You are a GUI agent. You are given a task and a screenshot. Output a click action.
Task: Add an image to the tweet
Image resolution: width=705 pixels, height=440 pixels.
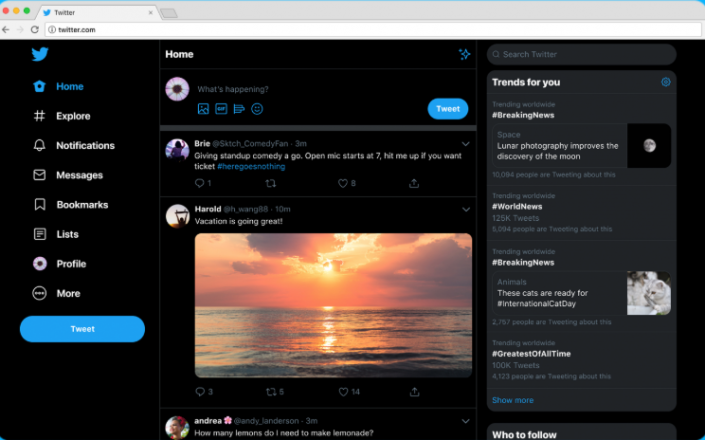[203, 108]
